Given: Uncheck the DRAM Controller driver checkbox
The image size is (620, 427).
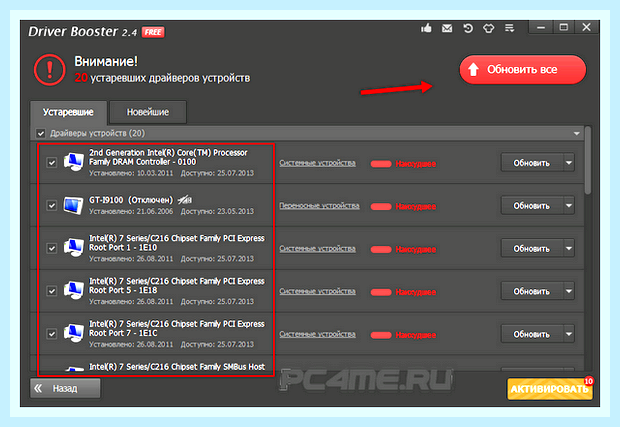Looking at the screenshot, I should point(51,162).
